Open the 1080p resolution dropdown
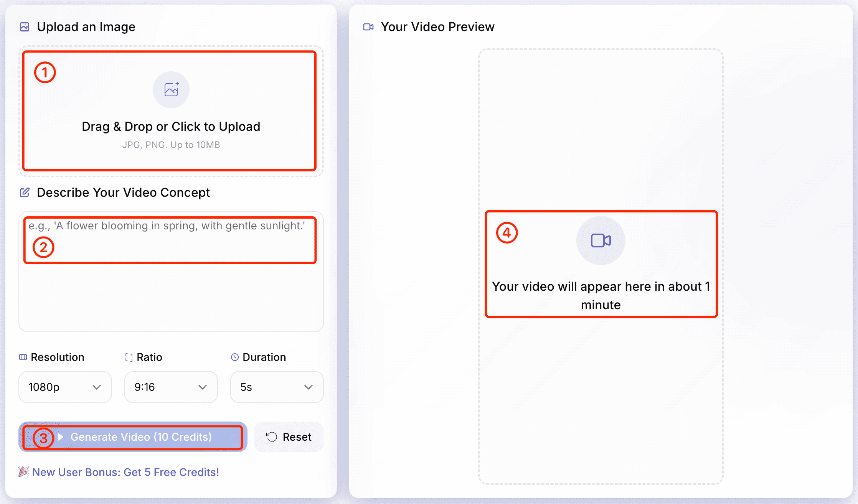This screenshot has width=858, height=504. click(x=65, y=387)
